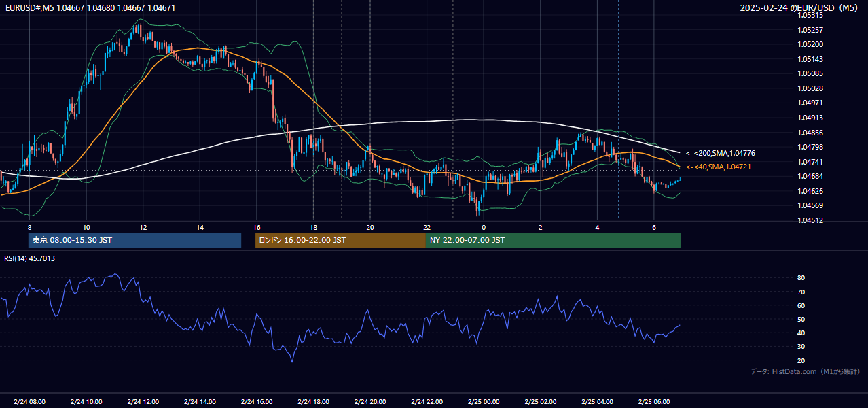The width and height of the screenshot is (868, 408).
Task: Click price axis value 1.04913
Action: tap(810, 118)
